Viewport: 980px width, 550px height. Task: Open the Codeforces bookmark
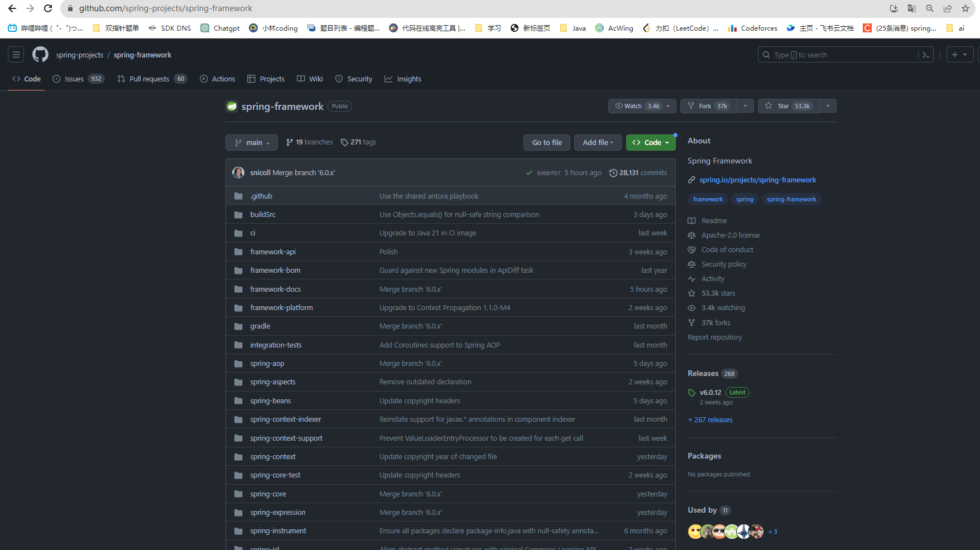pos(752,28)
